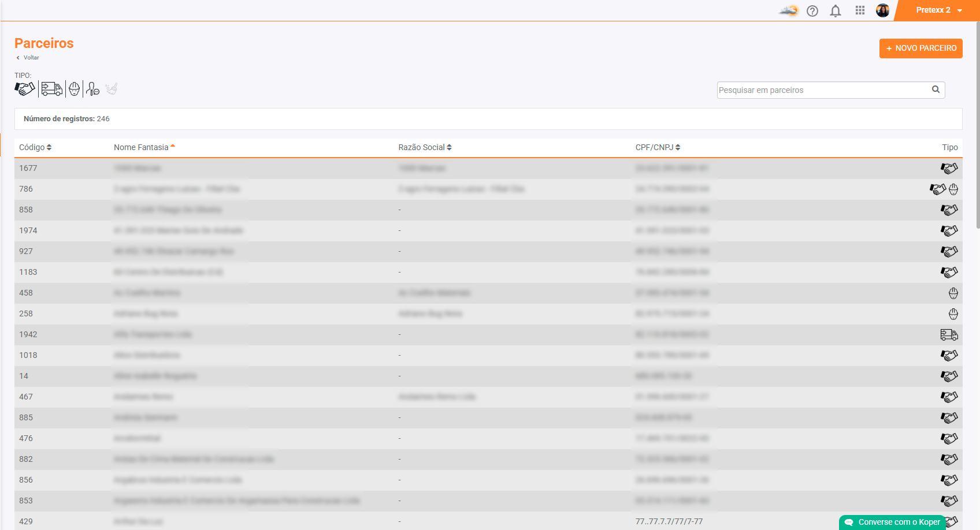This screenshot has height=530, width=980.
Task: Select the row with code 476
Action: (488, 438)
